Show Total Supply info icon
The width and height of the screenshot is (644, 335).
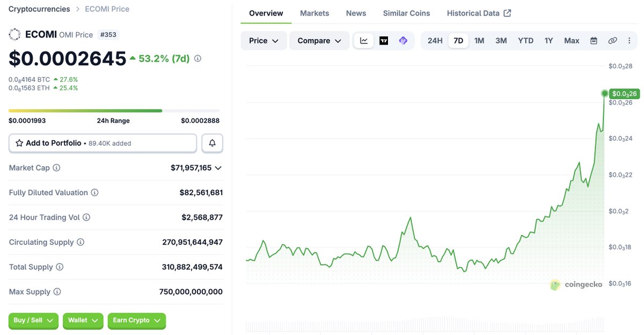[60, 267]
